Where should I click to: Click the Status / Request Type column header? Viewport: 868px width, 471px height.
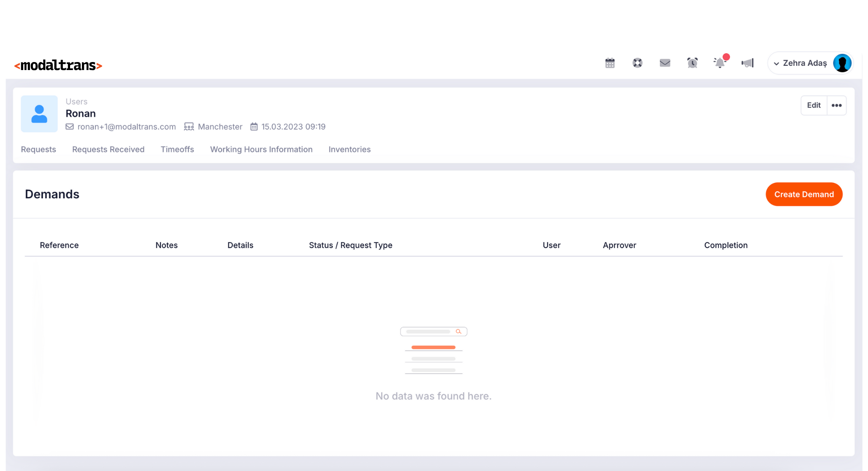350,245
